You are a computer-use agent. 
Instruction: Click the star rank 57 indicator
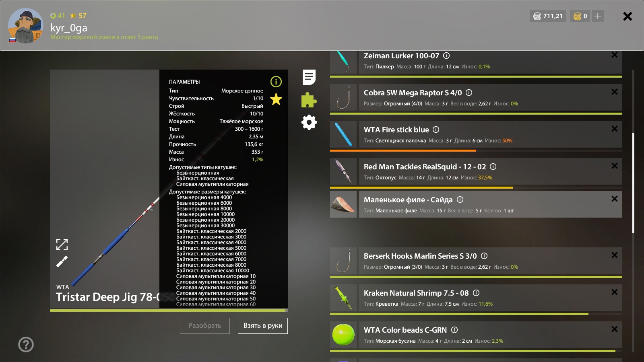point(78,16)
